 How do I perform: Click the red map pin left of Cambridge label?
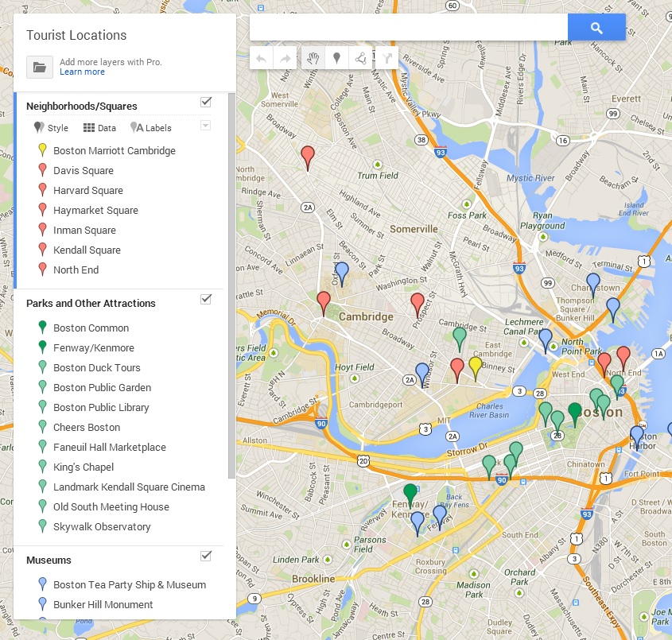324,303
